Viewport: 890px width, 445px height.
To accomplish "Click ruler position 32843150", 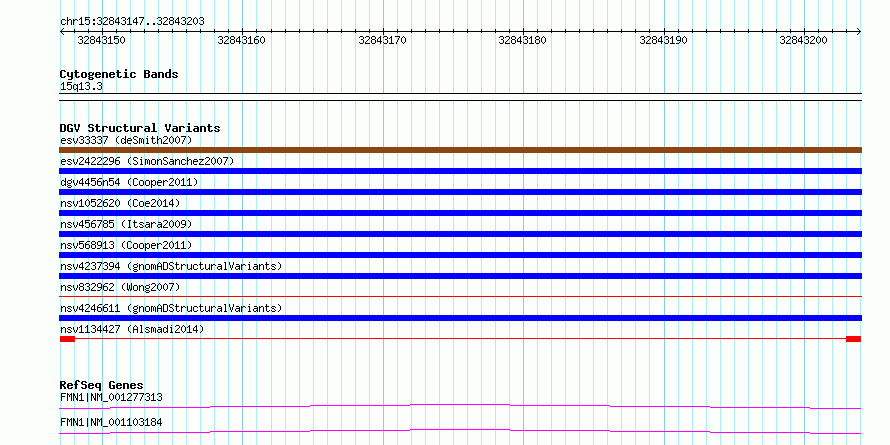I will tap(102, 40).
